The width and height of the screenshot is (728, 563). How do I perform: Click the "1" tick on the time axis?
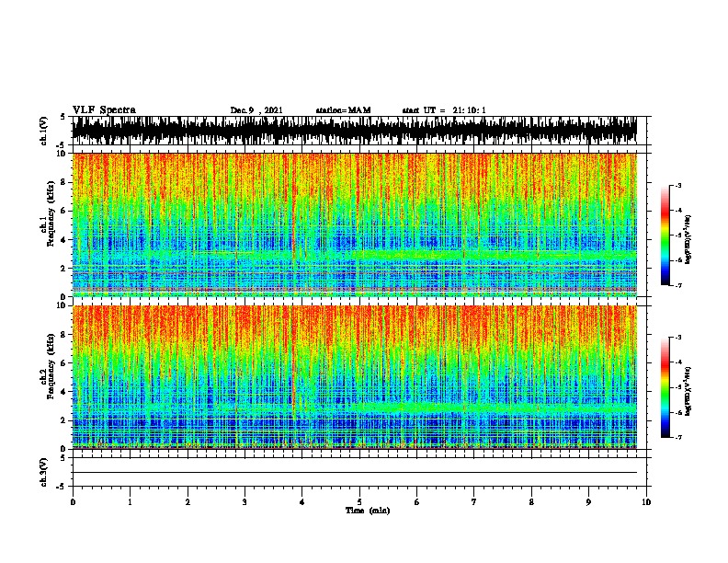[x=130, y=502]
